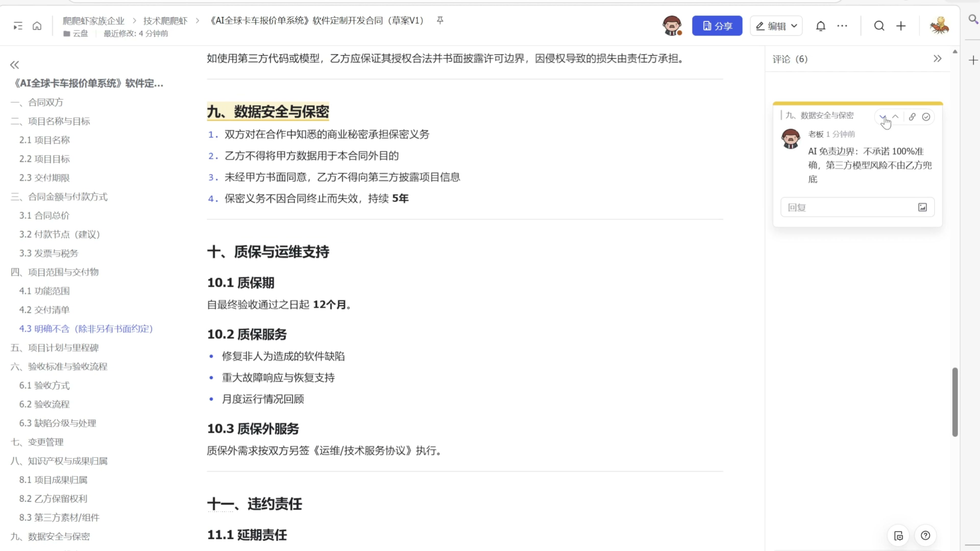
Task: Go to next comment down arrow
Action: (883, 117)
